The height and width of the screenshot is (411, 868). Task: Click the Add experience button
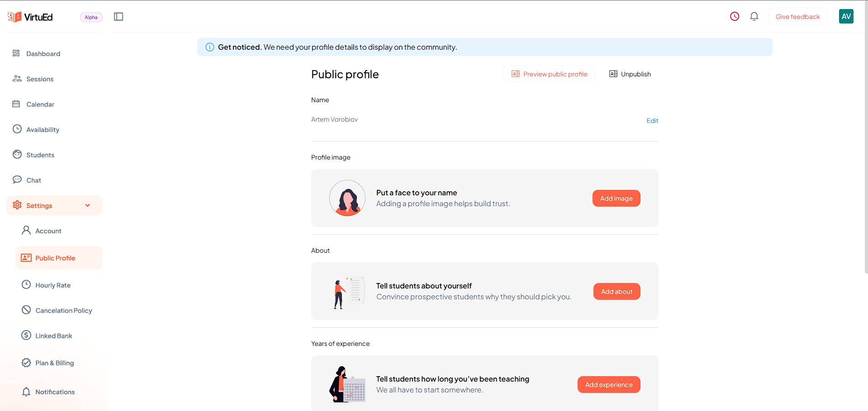pos(609,385)
